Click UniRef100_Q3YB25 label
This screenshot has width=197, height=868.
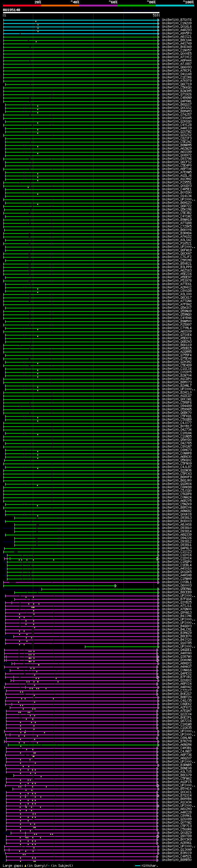177,603
